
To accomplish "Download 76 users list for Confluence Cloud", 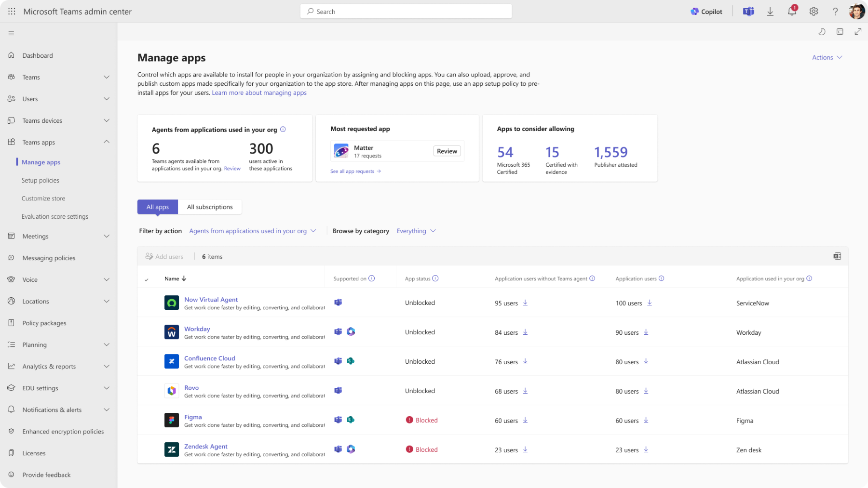I will click(525, 362).
